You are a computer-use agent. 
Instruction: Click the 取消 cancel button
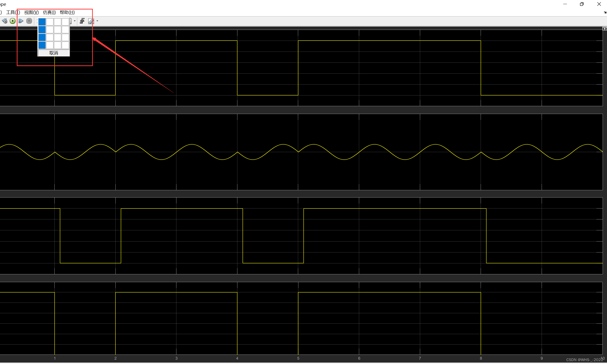point(54,53)
